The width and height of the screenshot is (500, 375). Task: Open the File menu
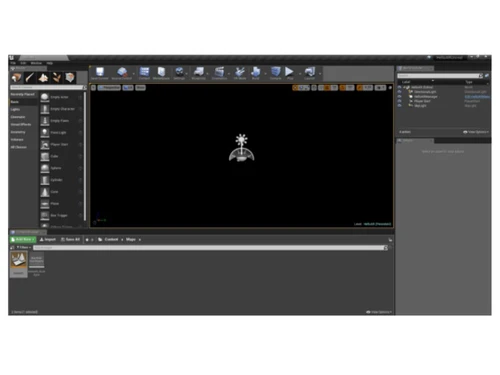tap(13, 63)
